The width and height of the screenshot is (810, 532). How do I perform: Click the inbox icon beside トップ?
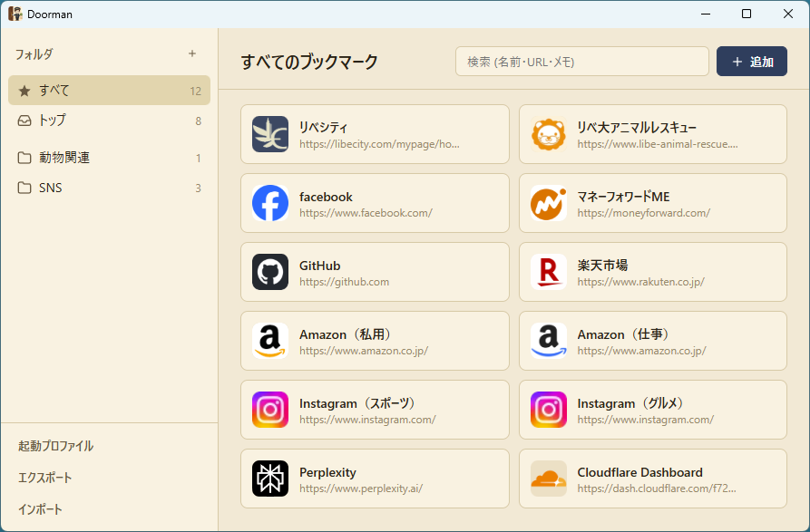(24, 121)
